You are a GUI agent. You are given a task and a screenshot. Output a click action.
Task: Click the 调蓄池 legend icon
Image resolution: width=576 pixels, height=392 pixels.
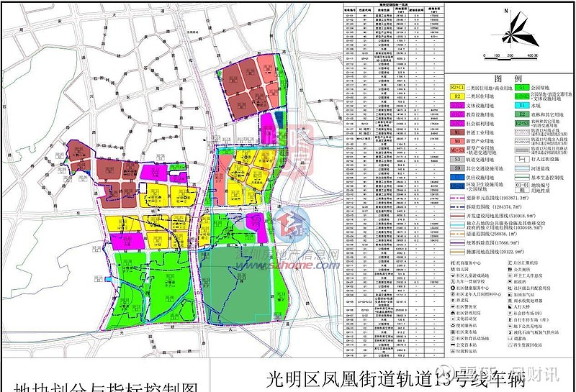[510, 338]
